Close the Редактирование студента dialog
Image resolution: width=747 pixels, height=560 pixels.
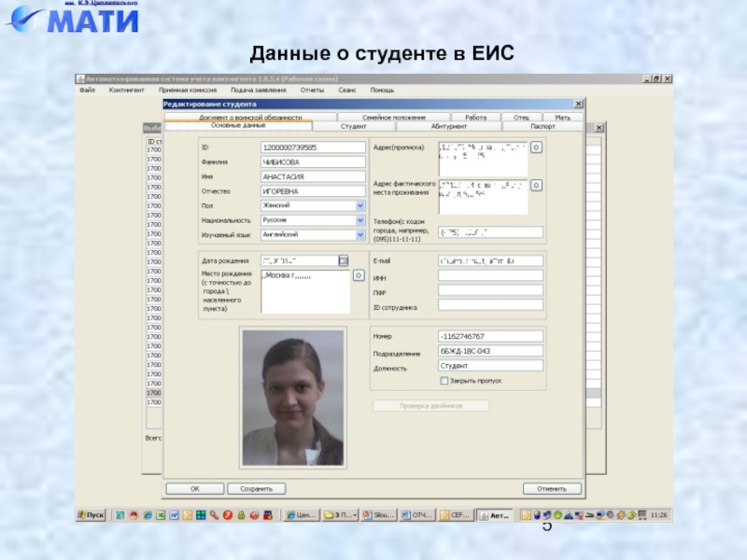578,104
